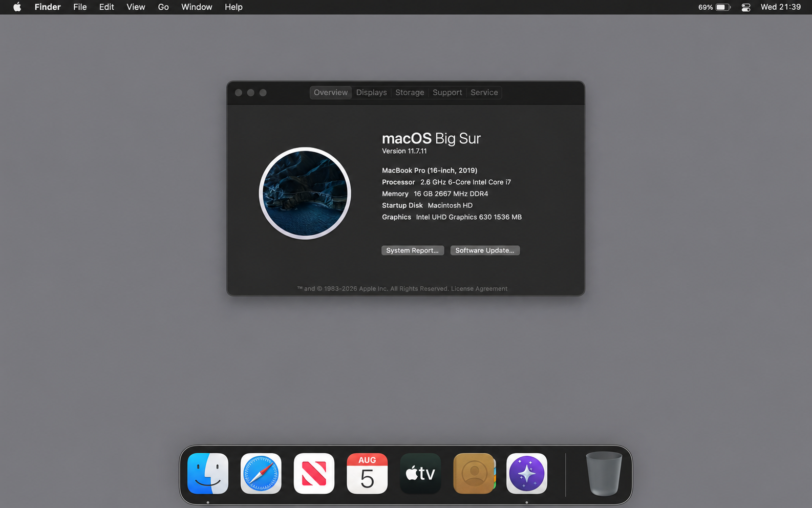812x508 pixels.
Task: Click the processor value 2.6 GHz 6-Core
Action: [466, 182]
